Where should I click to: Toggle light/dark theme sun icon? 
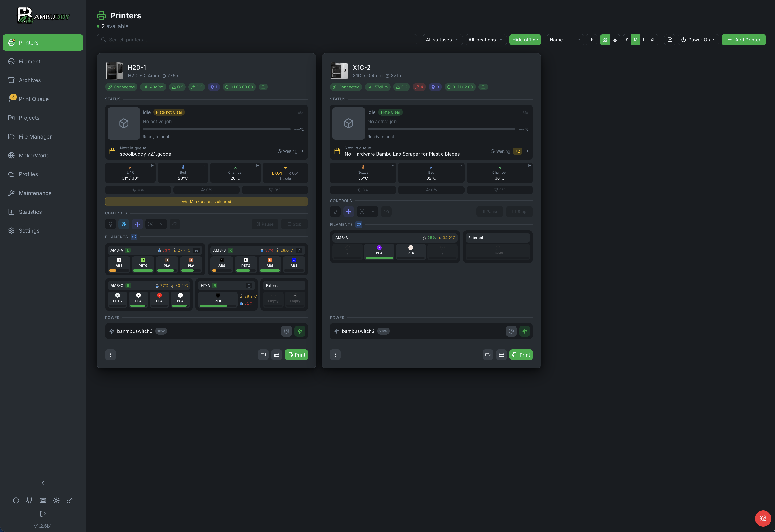click(56, 500)
